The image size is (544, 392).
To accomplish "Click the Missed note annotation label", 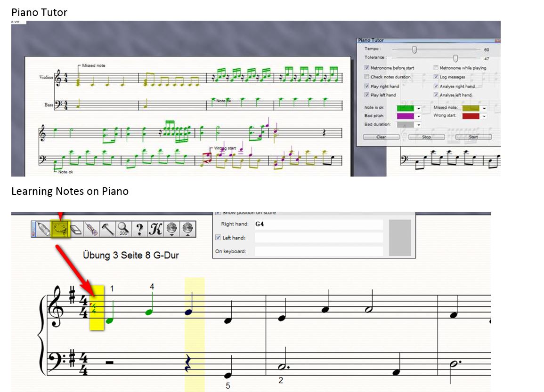I will [94, 65].
